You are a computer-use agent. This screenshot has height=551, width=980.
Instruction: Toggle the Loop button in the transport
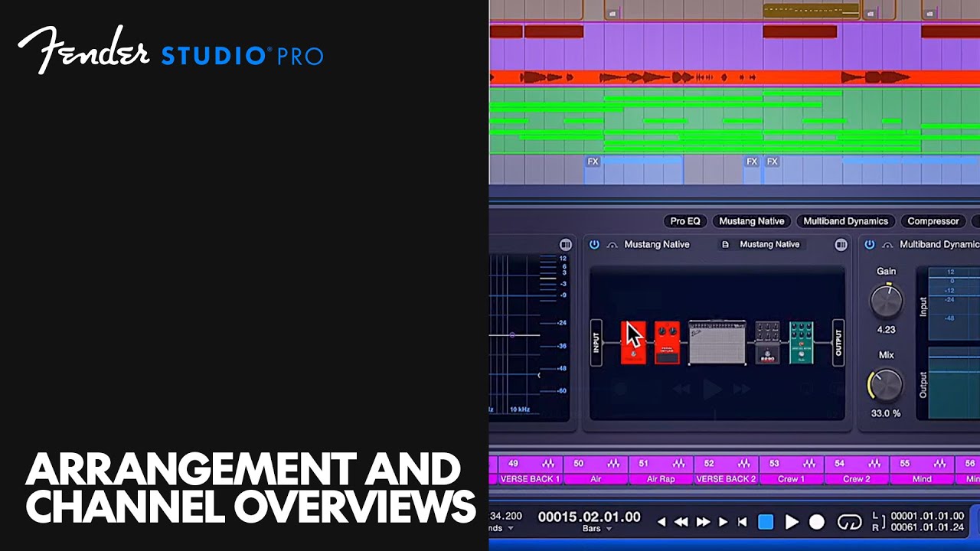850,522
